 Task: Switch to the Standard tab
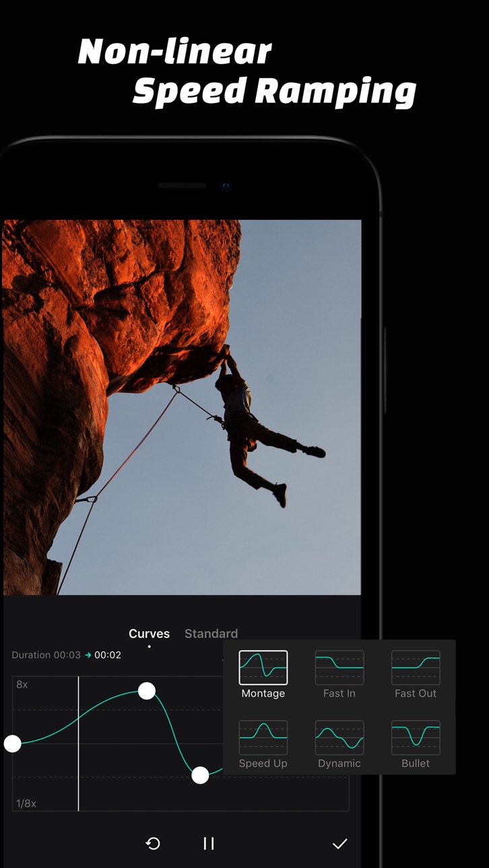pyautogui.click(x=211, y=633)
